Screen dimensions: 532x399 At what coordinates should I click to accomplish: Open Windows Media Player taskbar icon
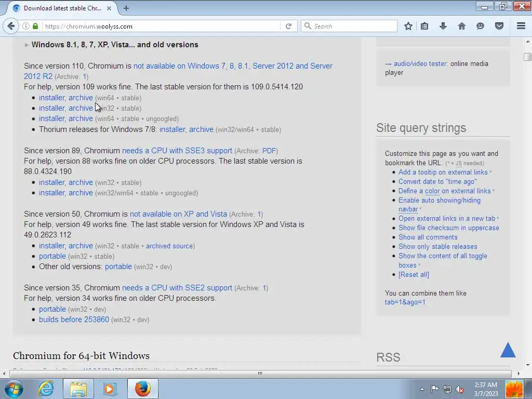click(x=110, y=389)
